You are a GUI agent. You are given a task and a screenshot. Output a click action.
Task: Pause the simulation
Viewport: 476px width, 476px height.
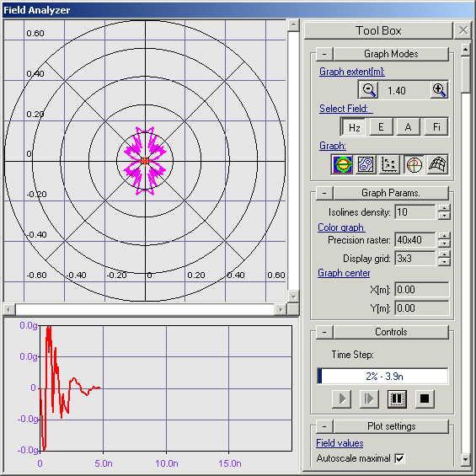coord(397,398)
